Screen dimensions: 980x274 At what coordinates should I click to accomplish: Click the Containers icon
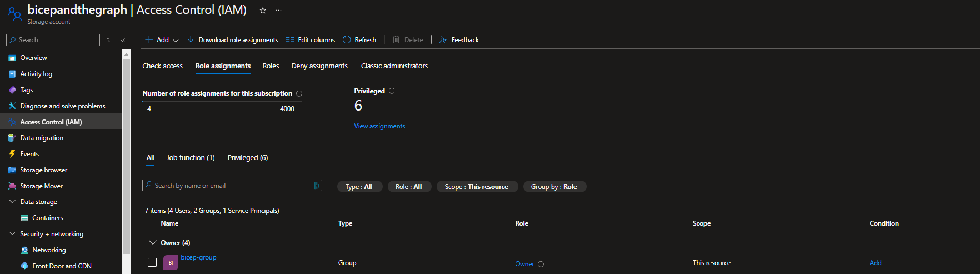pos(24,218)
